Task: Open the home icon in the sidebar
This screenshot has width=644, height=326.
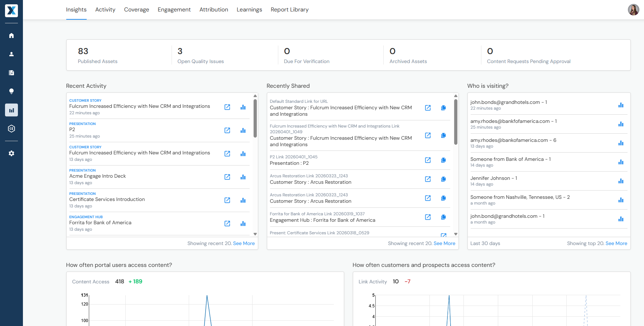Action: pos(11,35)
